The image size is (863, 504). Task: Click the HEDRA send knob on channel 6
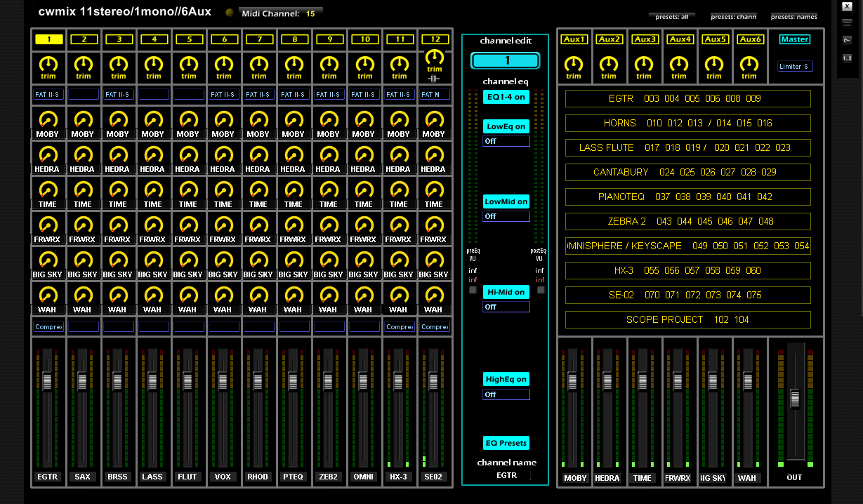(x=223, y=154)
